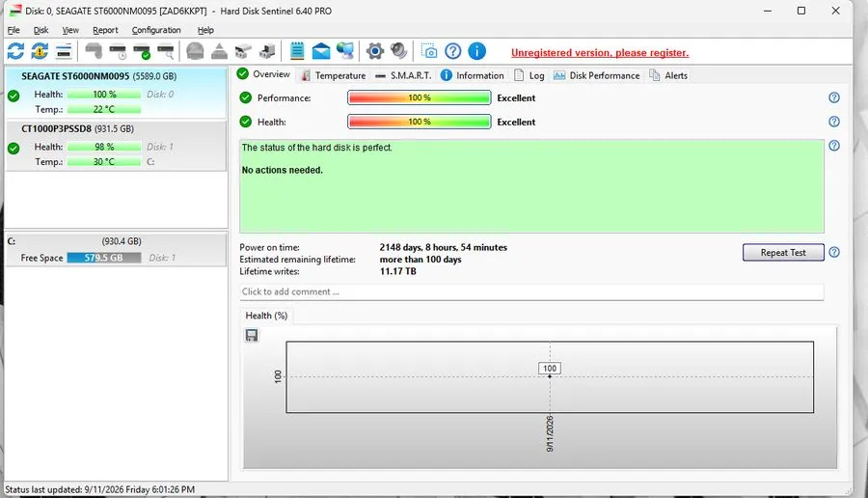The image size is (868, 498).
Task: Click the 'No actions needed.' status text
Action: pyautogui.click(x=283, y=170)
